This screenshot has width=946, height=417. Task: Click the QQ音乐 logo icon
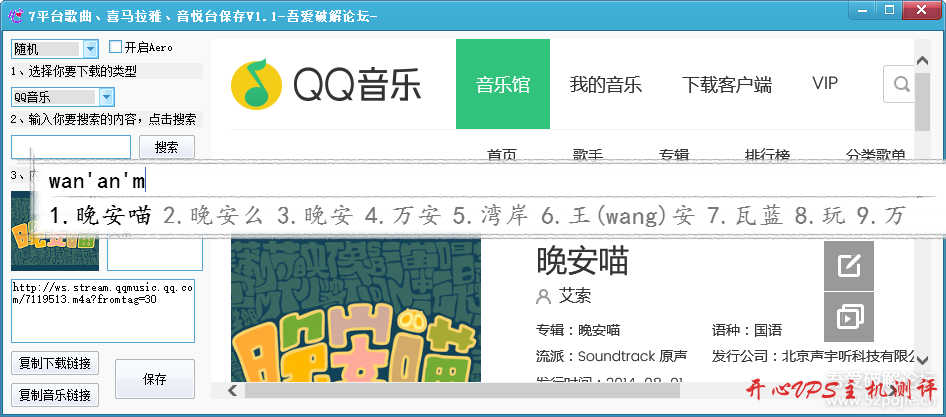pos(256,84)
